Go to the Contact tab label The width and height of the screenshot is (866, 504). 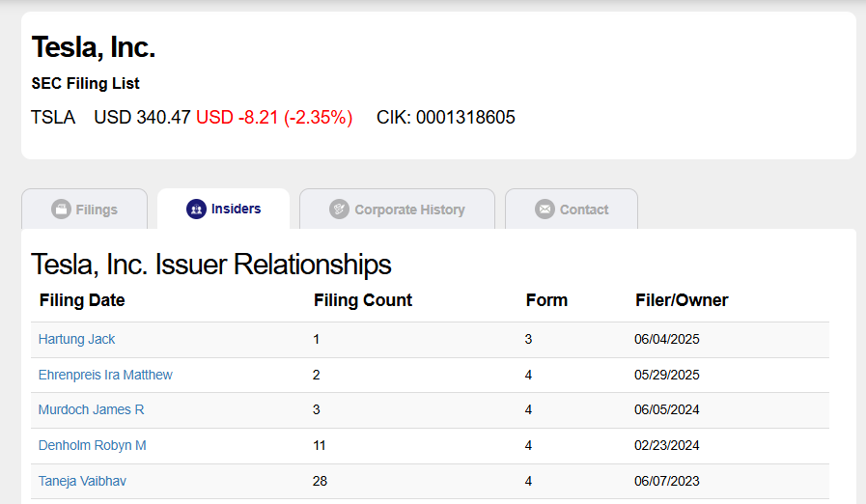584,210
